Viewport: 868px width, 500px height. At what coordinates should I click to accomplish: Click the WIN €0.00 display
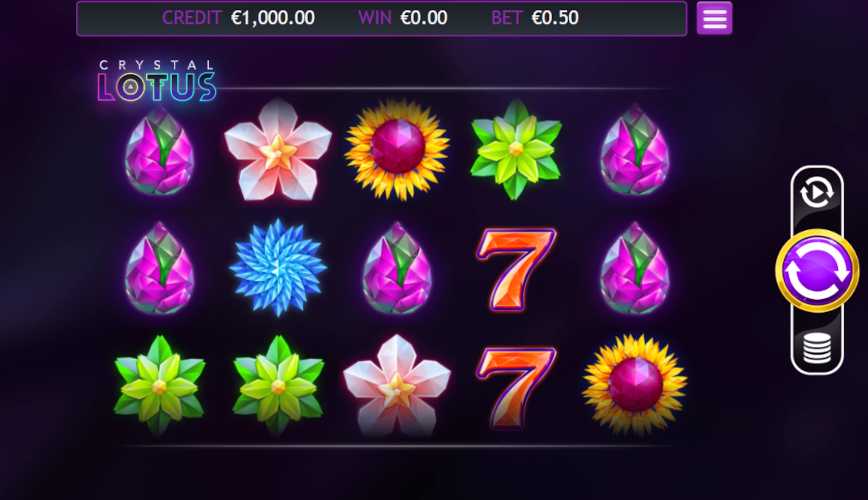coord(402,18)
